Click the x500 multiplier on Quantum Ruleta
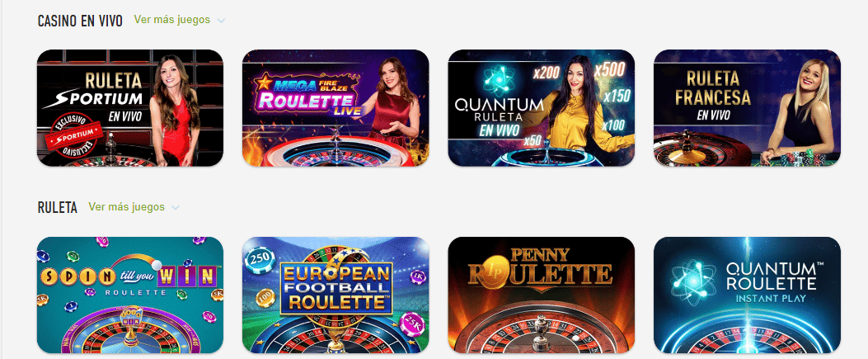The image size is (868, 359). [609, 69]
